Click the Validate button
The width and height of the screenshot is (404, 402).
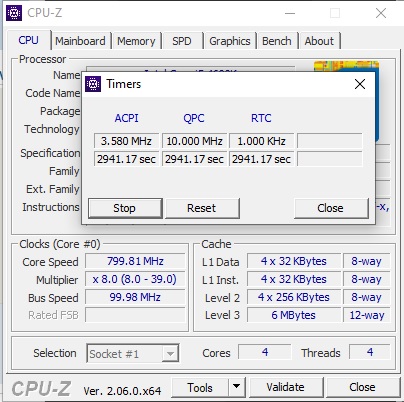(286, 387)
